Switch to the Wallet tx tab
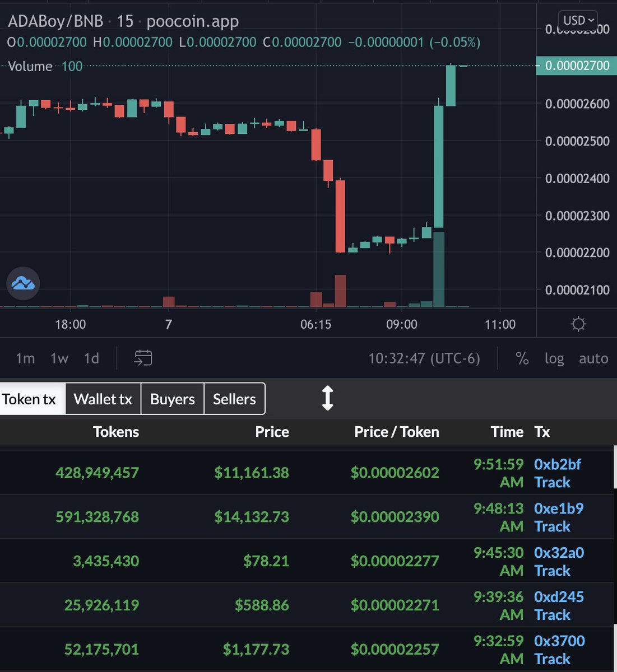 pos(103,399)
